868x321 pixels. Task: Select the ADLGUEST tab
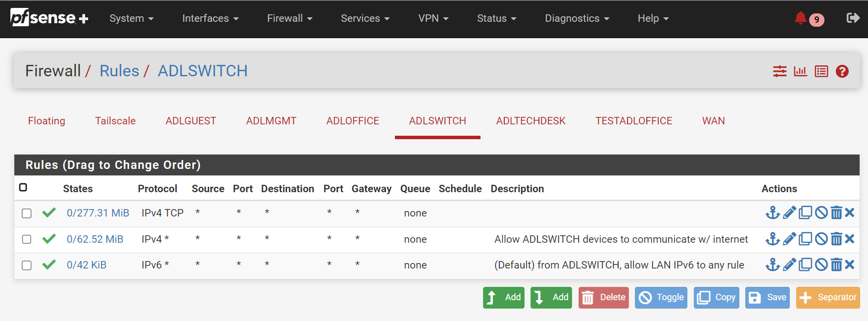coord(191,121)
